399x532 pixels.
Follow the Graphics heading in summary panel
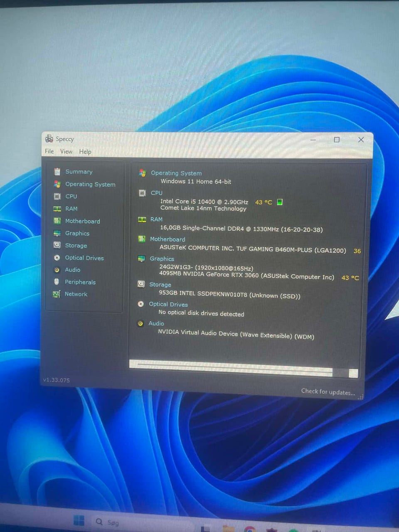click(162, 259)
